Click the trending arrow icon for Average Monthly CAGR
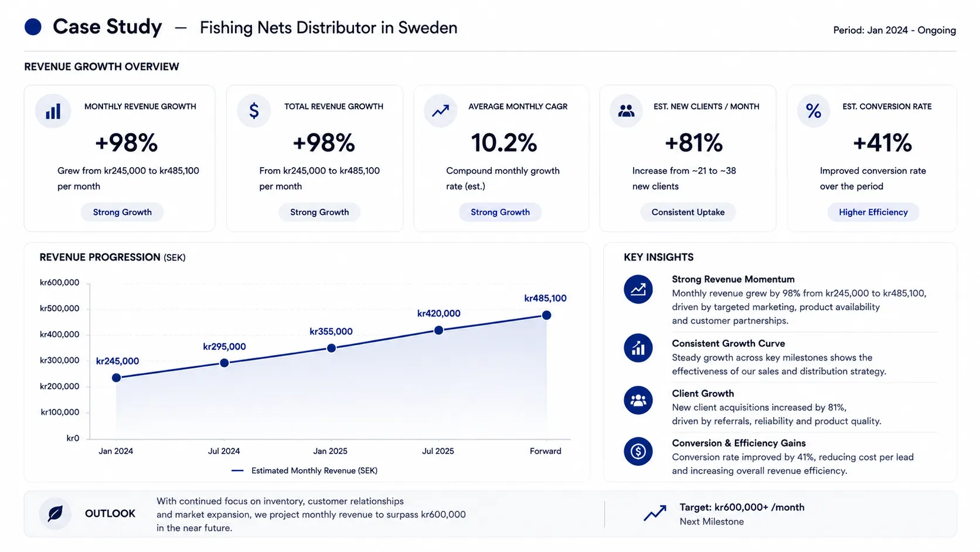Screen dimensions: 980x552 click(x=440, y=111)
